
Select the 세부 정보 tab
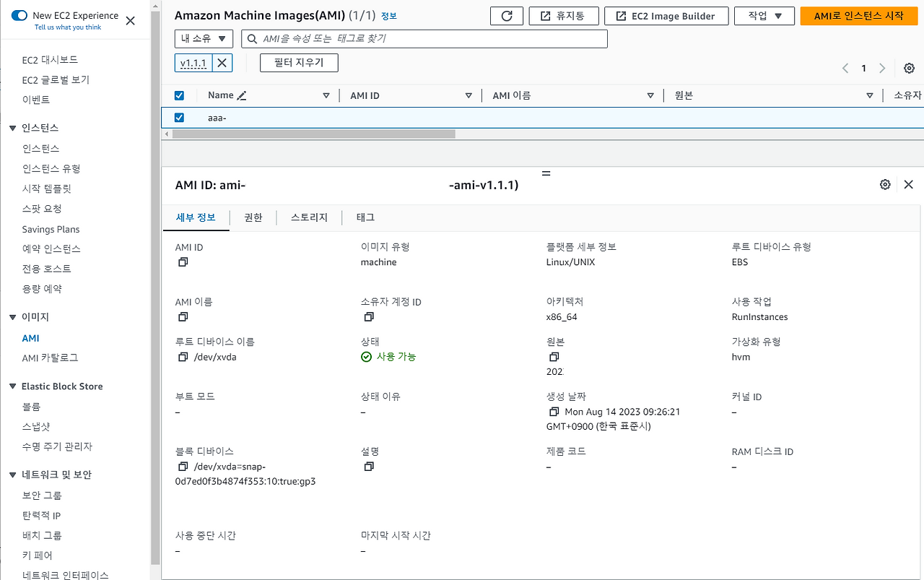(x=196, y=217)
